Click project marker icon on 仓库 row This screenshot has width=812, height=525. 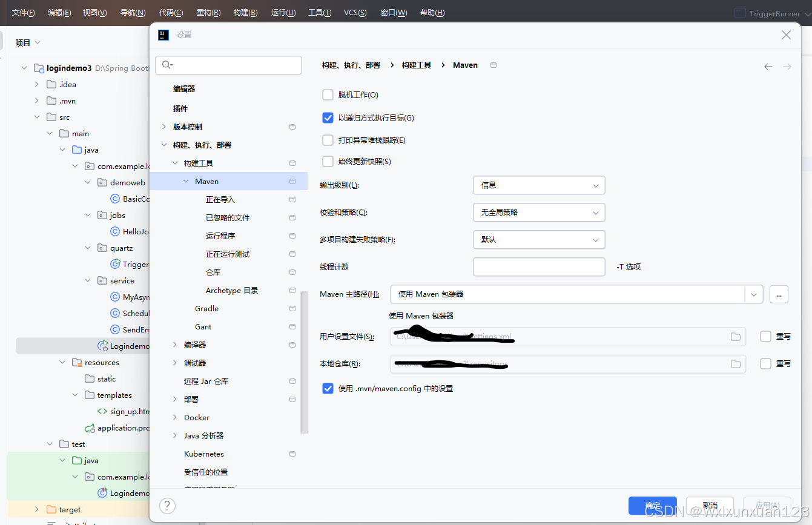(x=292, y=272)
